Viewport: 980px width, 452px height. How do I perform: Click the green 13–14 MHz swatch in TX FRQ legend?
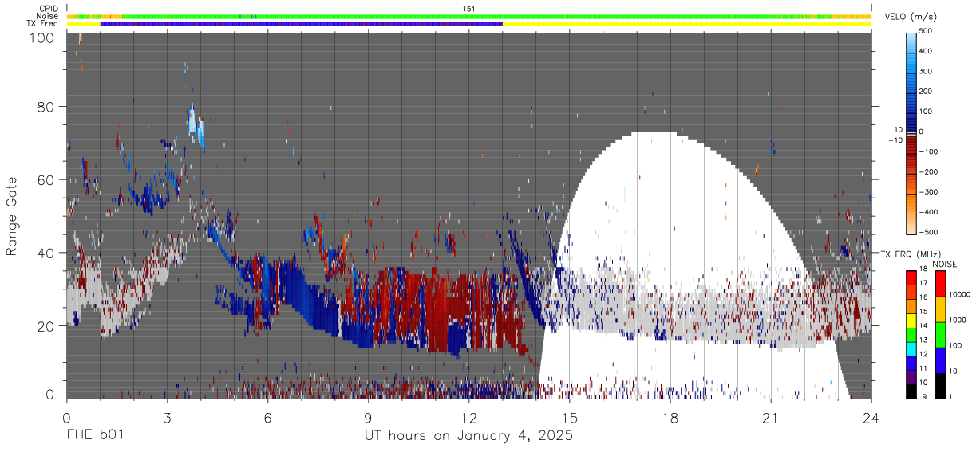point(911,333)
